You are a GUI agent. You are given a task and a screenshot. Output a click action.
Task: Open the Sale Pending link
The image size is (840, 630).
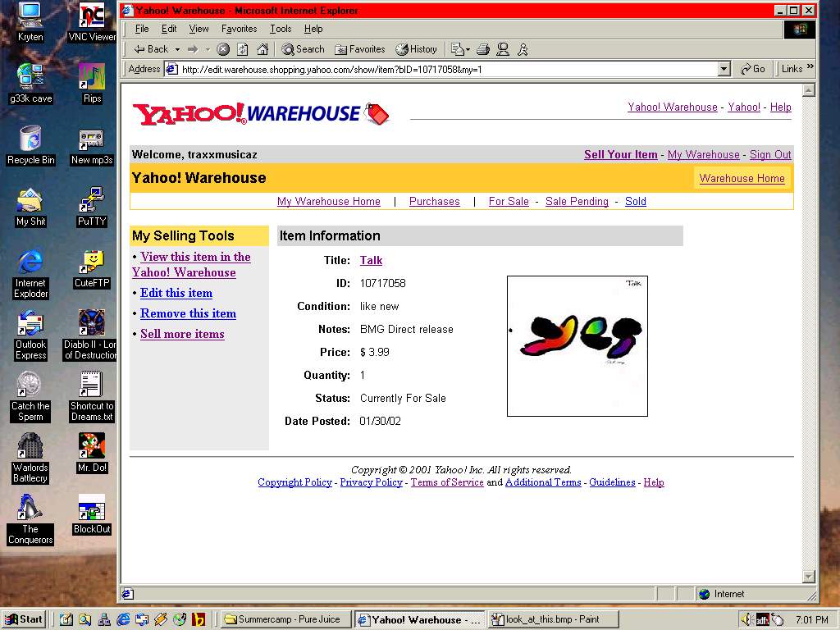(577, 202)
